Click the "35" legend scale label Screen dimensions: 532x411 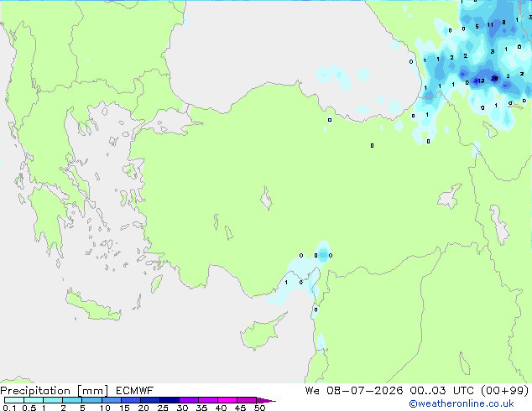[x=201, y=408]
